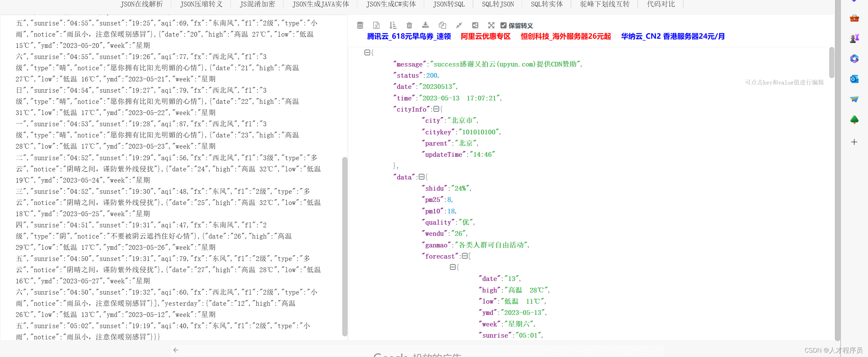The width and height of the screenshot is (868, 357).
Task: Open the SQL转实体 tab
Action: point(547,4)
